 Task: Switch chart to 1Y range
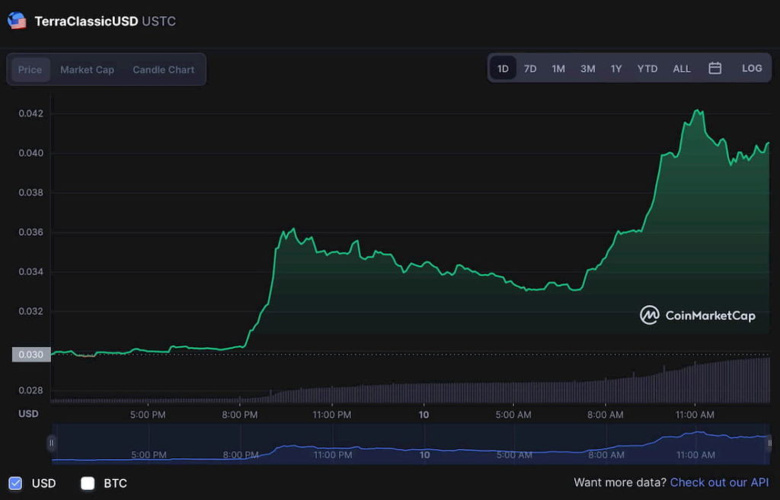(x=616, y=69)
